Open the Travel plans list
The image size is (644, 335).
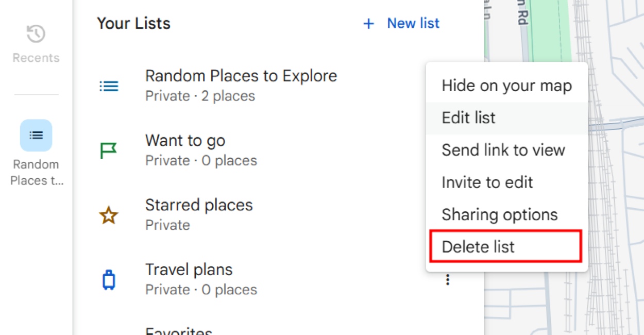click(189, 269)
